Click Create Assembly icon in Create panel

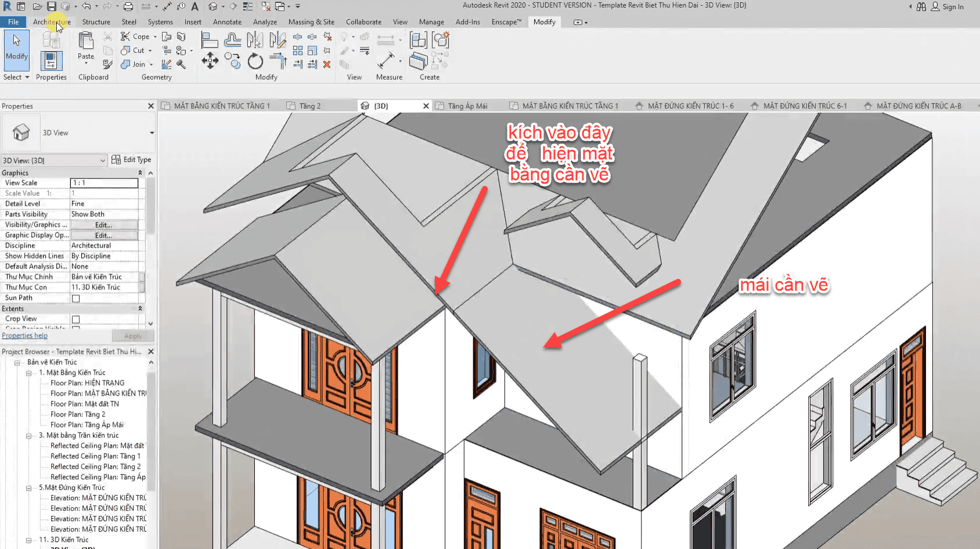pyautogui.click(x=418, y=40)
